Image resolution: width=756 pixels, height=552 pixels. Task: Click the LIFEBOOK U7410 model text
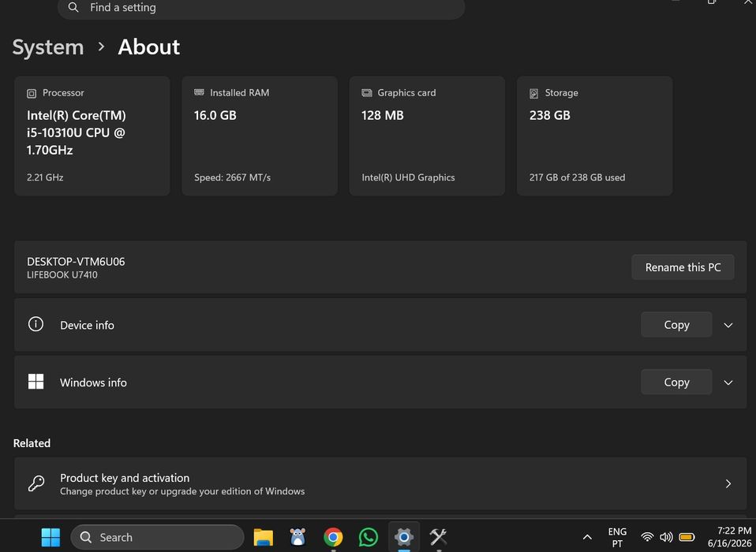(62, 275)
